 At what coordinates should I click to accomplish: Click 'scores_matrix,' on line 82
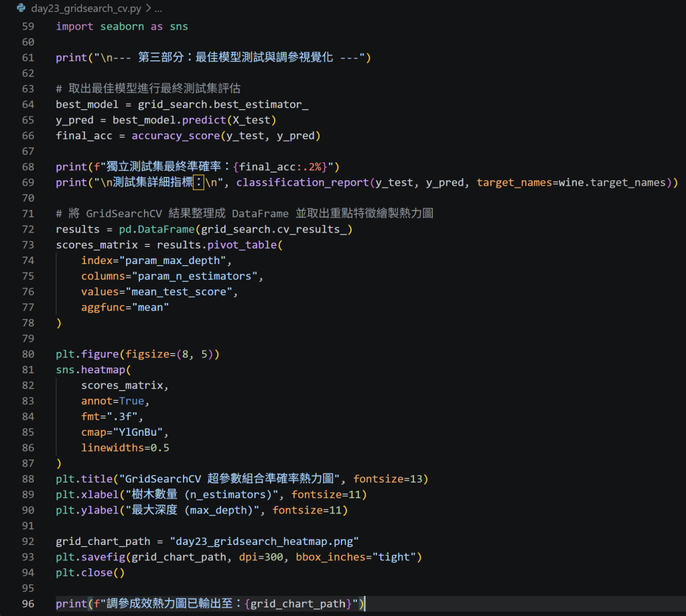(x=125, y=385)
